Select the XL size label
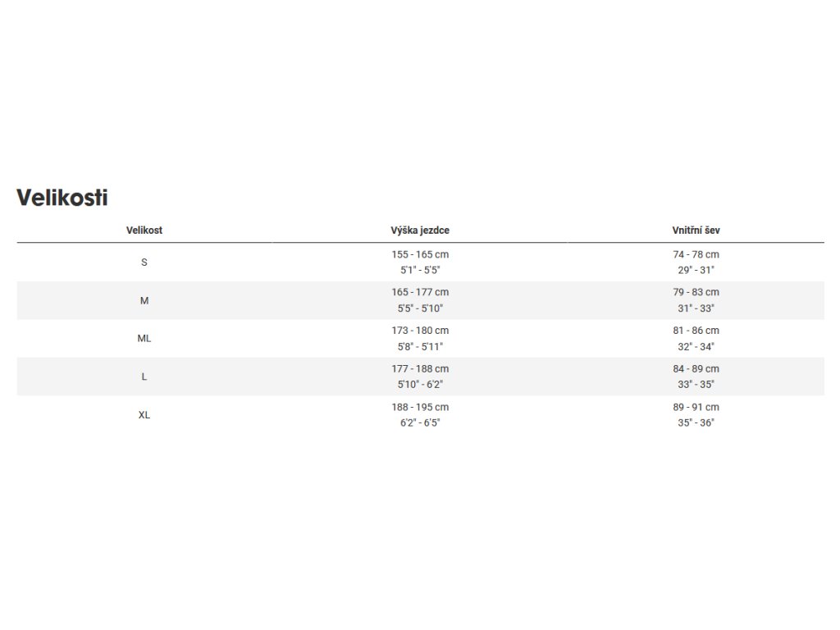The image size is (840, 630). (144, 415)
